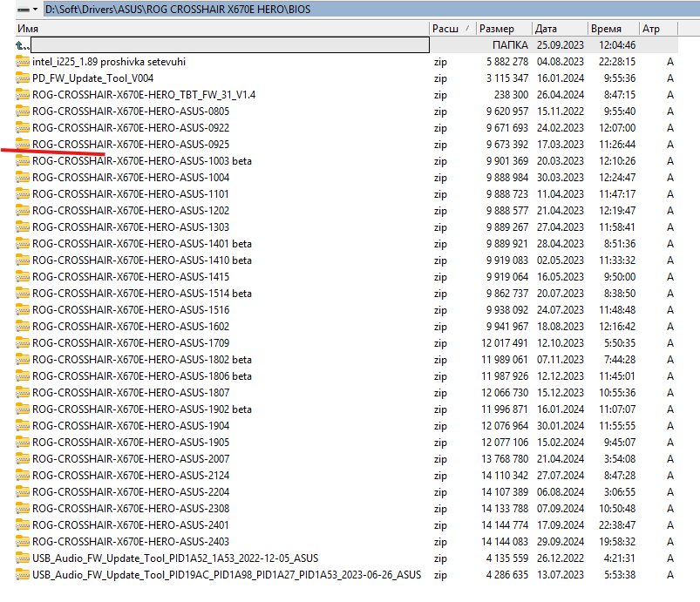Click the zip icon of ROG-CROSSHAIR-X670E-HERO-ASUS-1004
This screenshot has height=602, width=700.
tap(23, 177)
